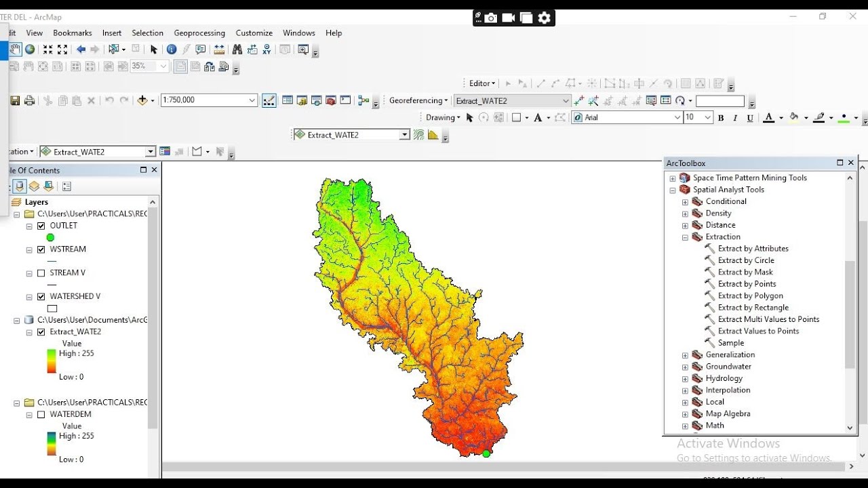This screenshot has width=868, height=488.
Task: Collapse the Extraction toolset
Action: point(685,237)
